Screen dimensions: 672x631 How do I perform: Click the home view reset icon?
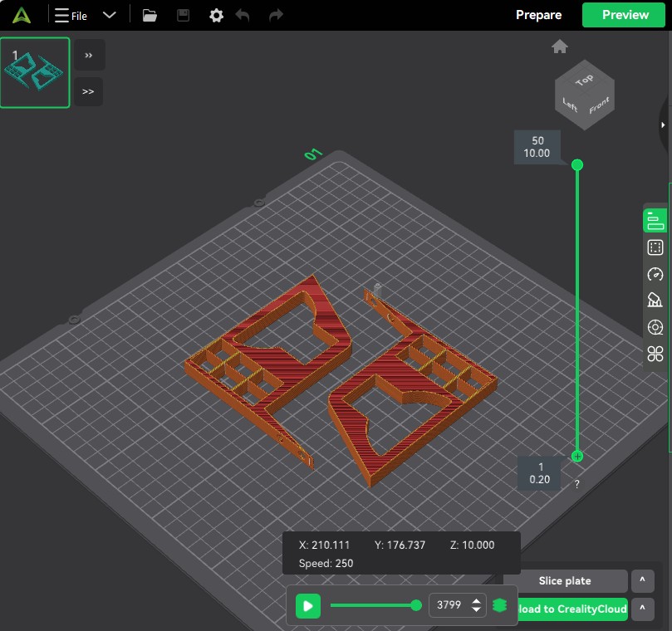coord(560,46)
